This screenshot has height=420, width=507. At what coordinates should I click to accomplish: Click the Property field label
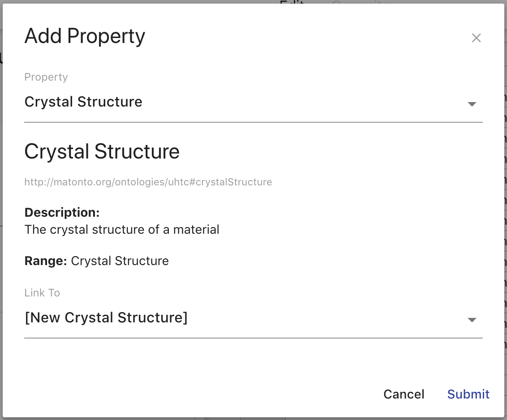[x=46, y=77]
